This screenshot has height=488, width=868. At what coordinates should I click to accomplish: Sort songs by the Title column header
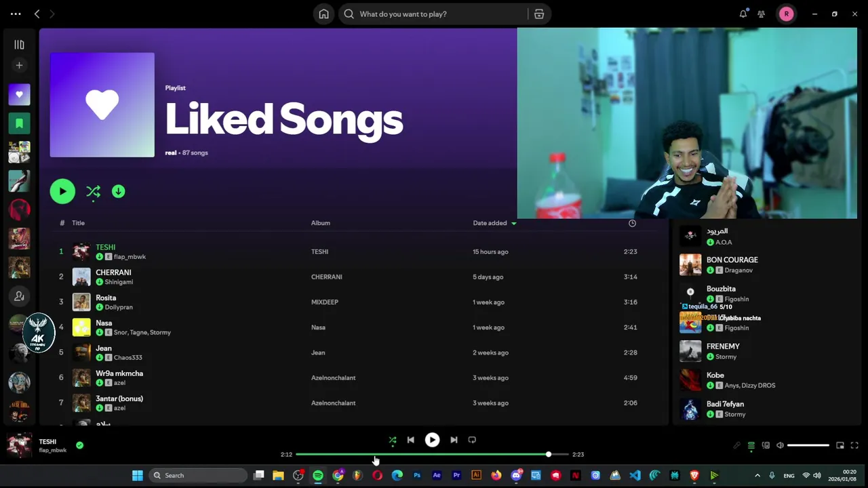coord(78,223)
